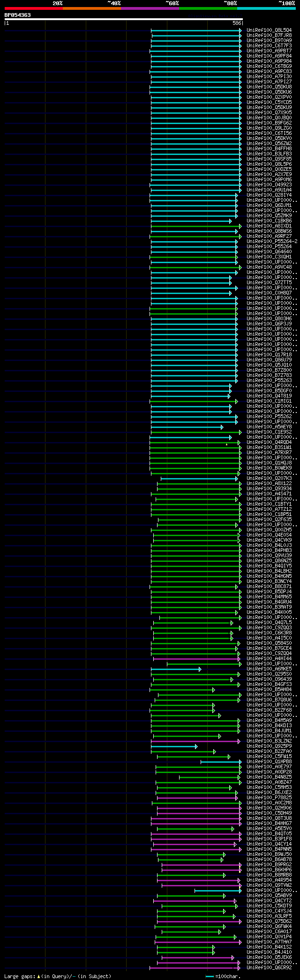The height and width of the screenshot is (980, 300).
Task: Click the green alignment bar for UniRef100_B4K1S2
Action: click(x=186, y=947)
